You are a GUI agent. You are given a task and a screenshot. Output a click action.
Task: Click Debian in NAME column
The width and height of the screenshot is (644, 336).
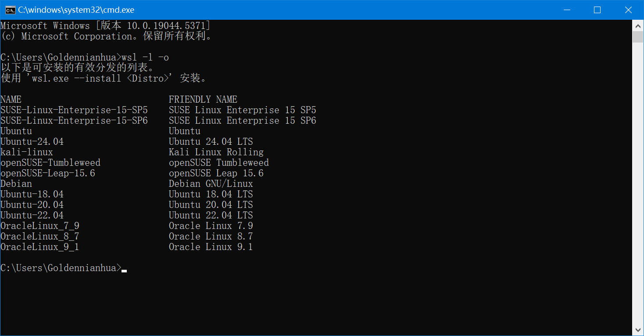(16, 184)
